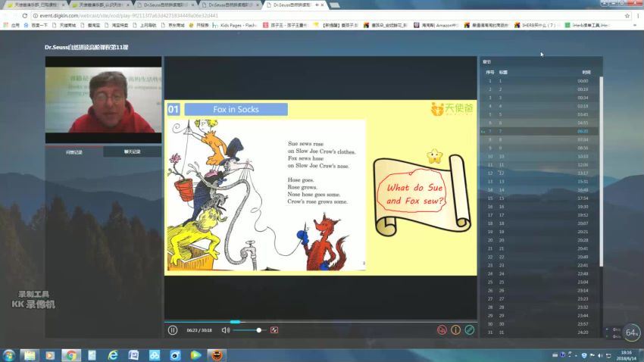Open Chrome's three-dot menu
644x362 pixels.
click(638, 16)
